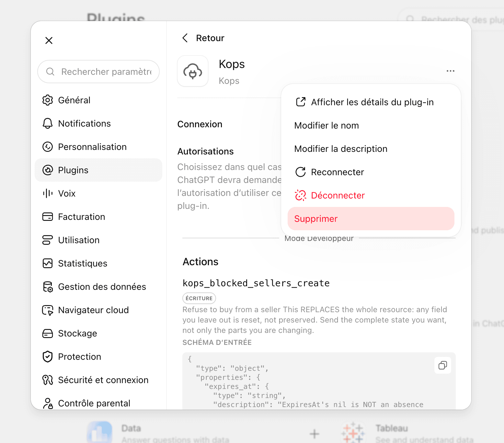This screenshot has height=443, width=504.
Task: Click the Protection shield icon
Action: (48, 357)
